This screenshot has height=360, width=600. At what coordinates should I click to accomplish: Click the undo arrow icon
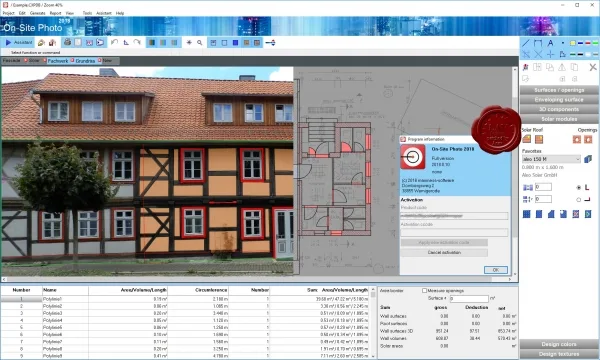point(114,42)
